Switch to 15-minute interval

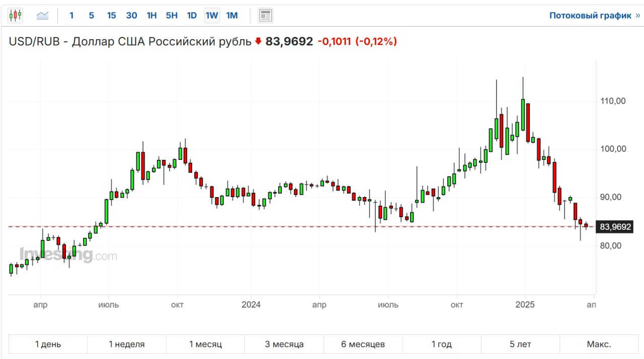tap(111, 16)
